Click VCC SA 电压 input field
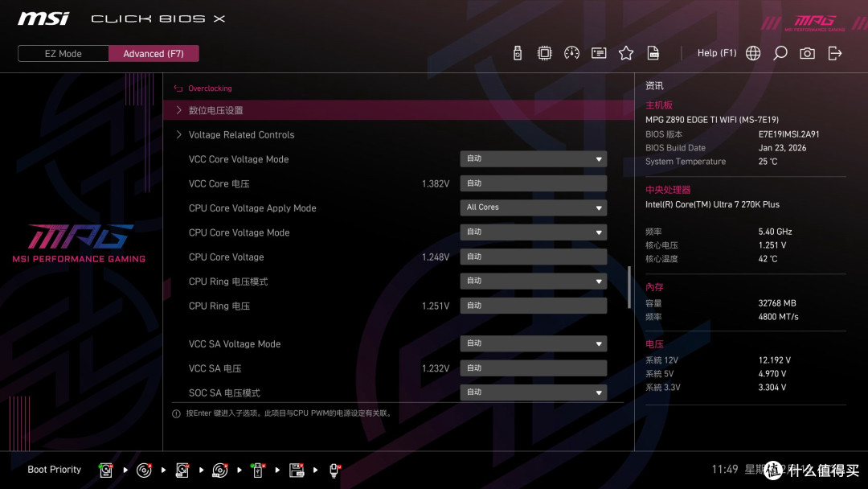Viewport: 868px width, 489px height. pyautogui.click(x=533, y=368)
